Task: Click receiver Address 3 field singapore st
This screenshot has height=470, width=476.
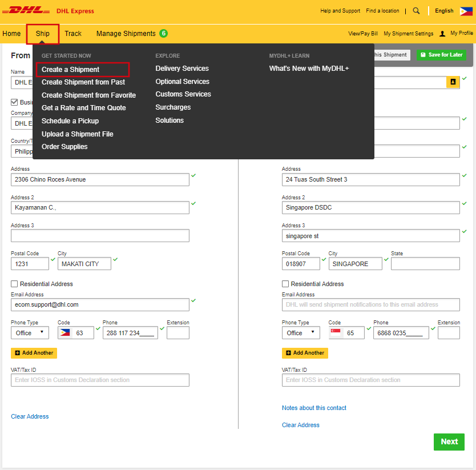Action: point(370,235)
